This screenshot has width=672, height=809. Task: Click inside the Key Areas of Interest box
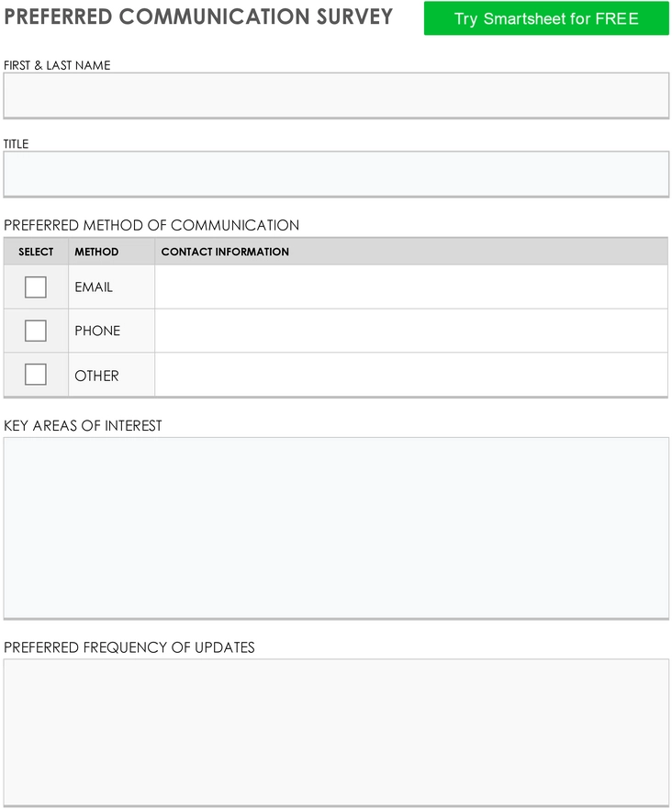[336, 528]
